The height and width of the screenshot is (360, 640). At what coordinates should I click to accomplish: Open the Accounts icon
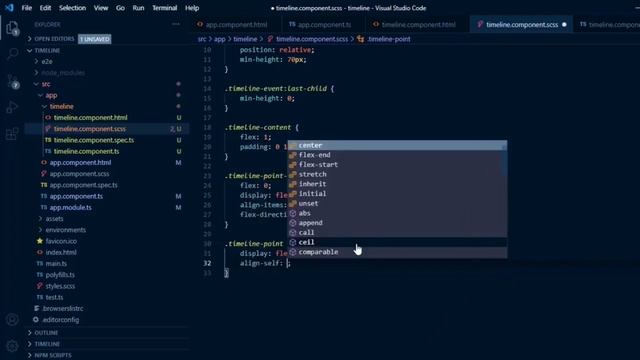click(x=12, y=320)
